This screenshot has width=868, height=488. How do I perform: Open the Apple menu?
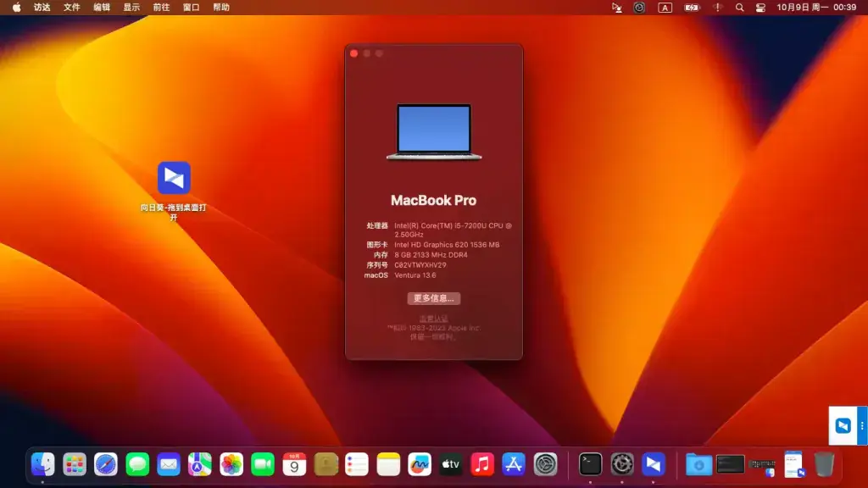pyautogui.click(x=17, y=7)
